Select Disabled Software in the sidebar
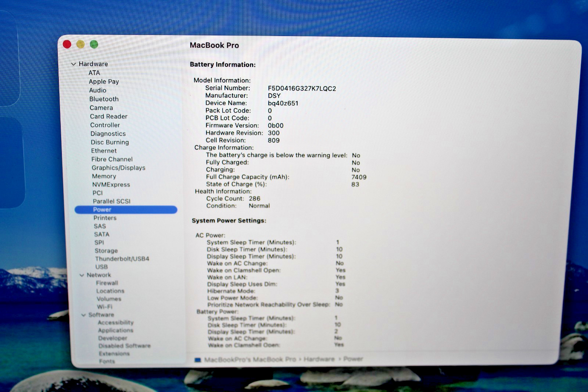 click(x=125, y=346)
